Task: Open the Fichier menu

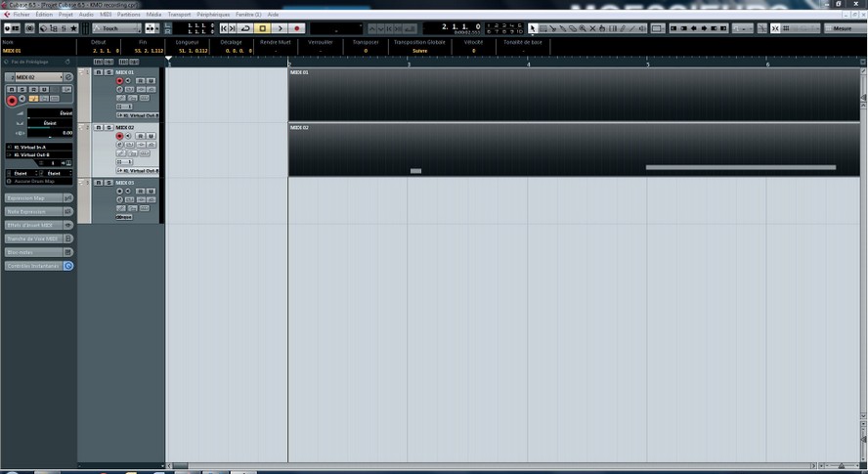Action: [x=21, y=15]
